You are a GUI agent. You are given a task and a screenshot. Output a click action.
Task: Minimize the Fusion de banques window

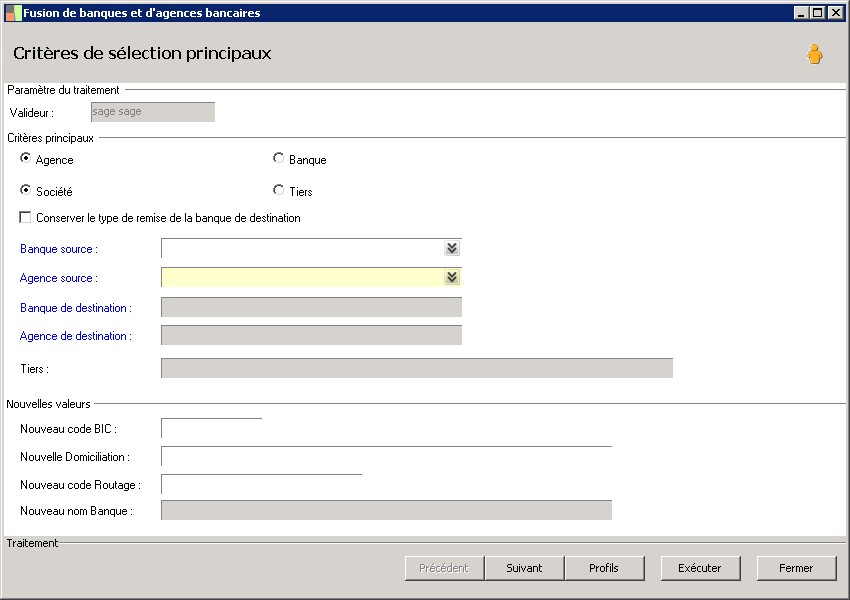[x=802, y=13]
